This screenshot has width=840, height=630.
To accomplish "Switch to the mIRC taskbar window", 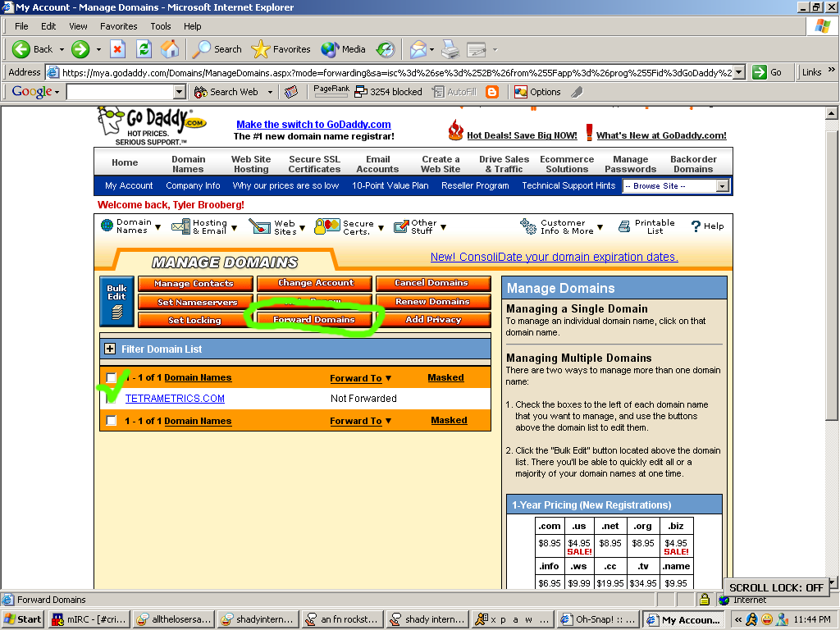I will (89, 619).
